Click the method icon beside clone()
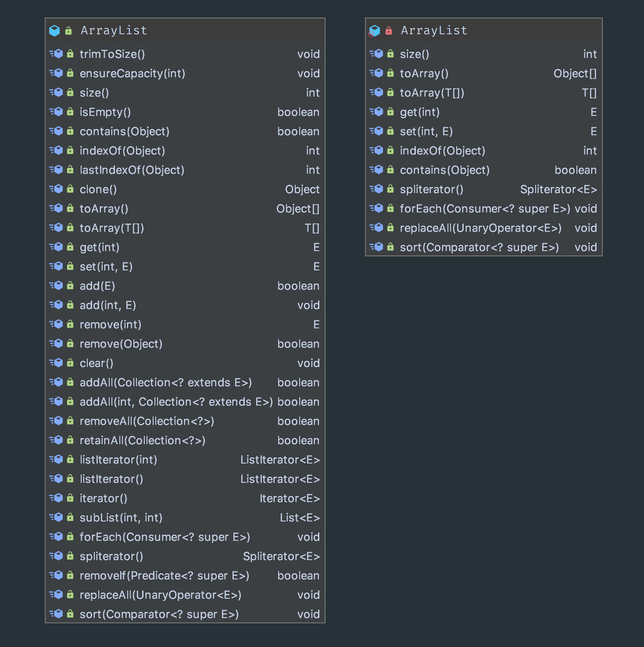The image size is (644, 647). point(56,189)
